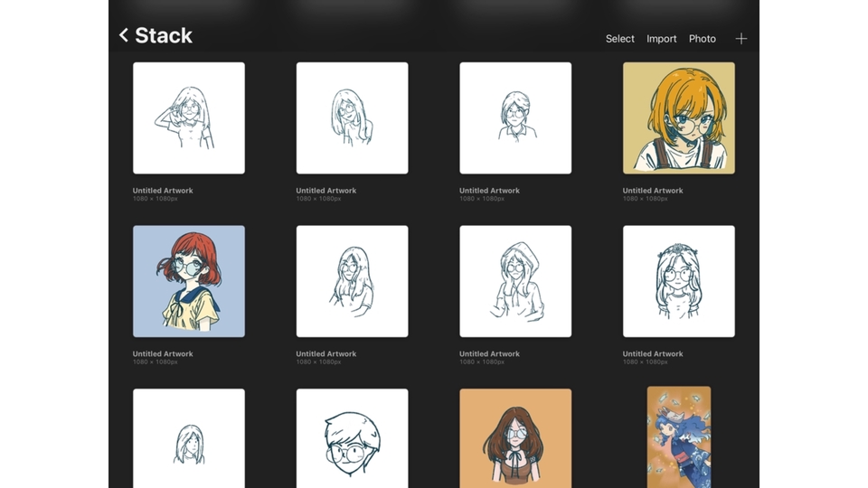The image size is (868, 488).
Task: Open the sketch of girl saluting
Action: point(189,117)
